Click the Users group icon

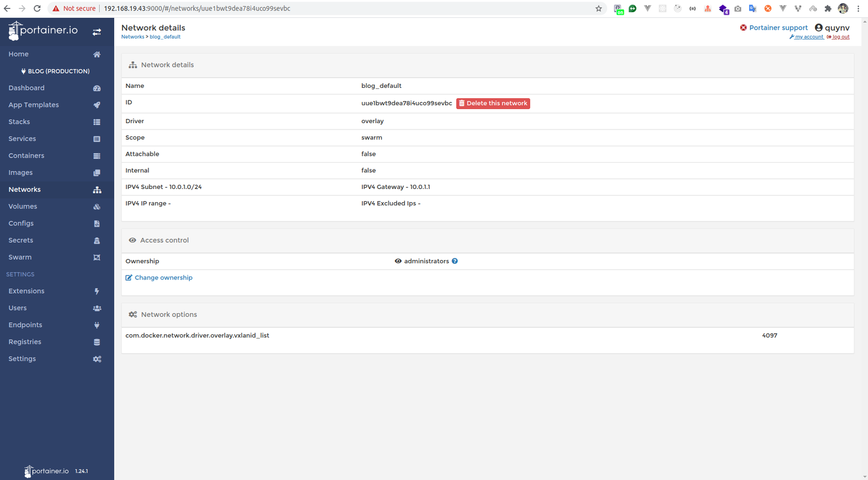pyautogui.click(x=97, y=308)
